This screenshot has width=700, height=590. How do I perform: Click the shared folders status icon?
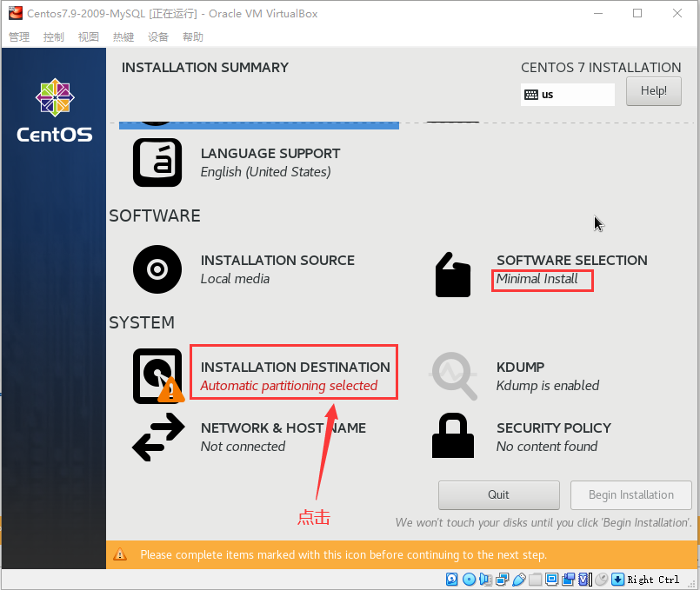click(x=536, y=580)
